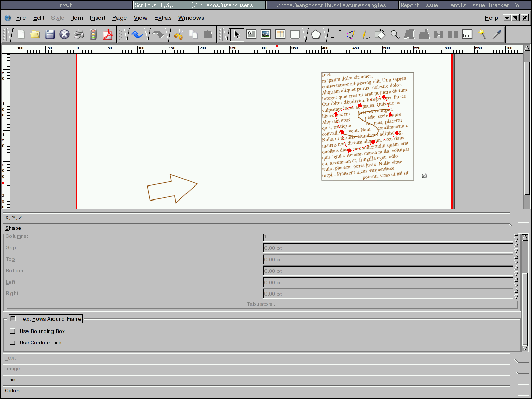Image resolution: width=532 pixels, height=399 pixels.
Task: Enable Text Flows Around Frame checkbox
Action: (13, 319)
